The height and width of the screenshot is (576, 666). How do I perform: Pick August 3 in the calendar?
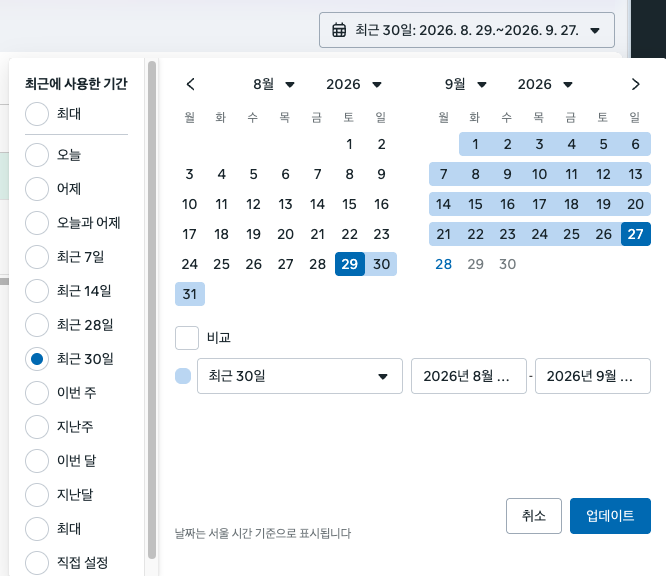click(x=189, y=174)
